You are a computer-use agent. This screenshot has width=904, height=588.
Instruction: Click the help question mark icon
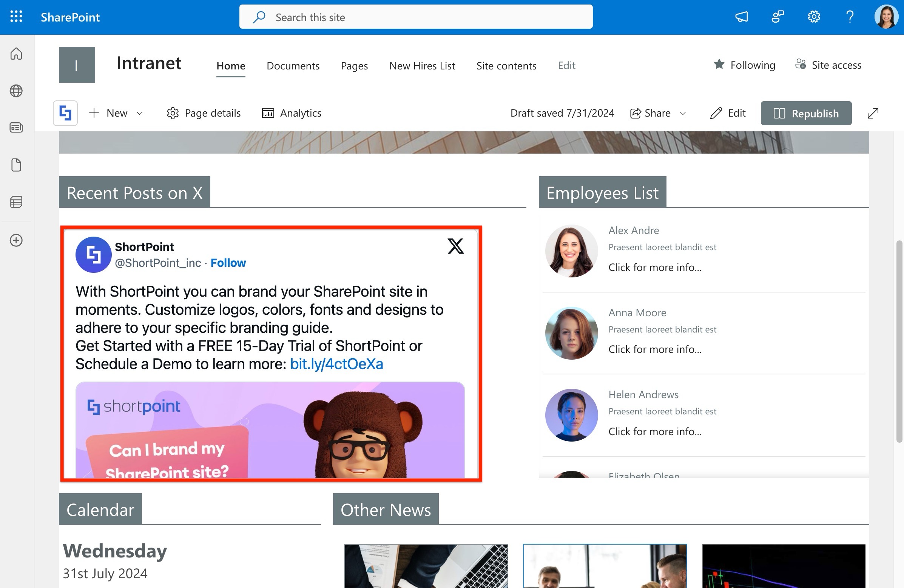(x=850, y=17)
